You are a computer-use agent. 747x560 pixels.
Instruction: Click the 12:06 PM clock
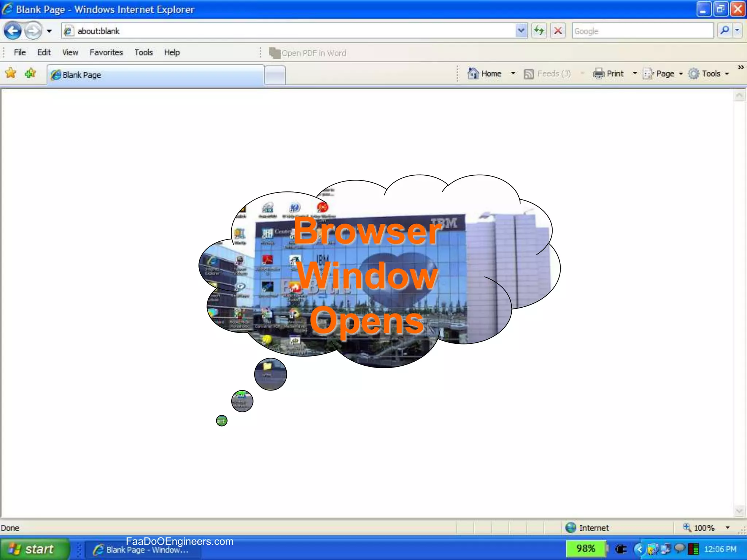(720, 549)
